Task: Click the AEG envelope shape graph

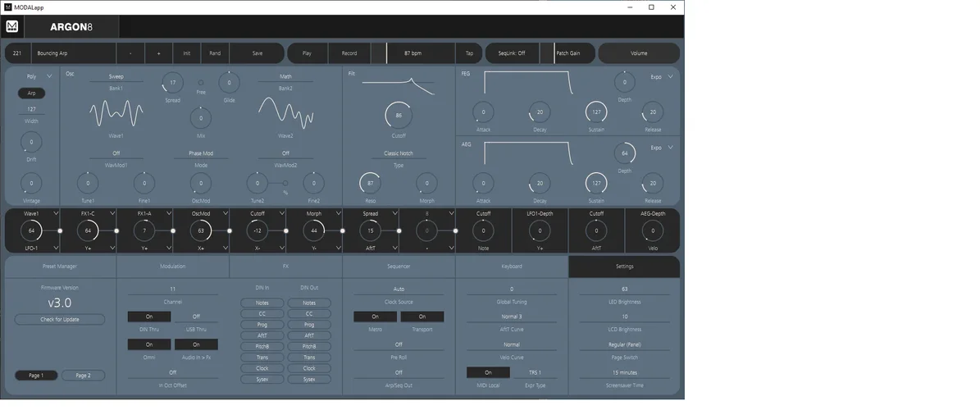Action: point(526,153)
